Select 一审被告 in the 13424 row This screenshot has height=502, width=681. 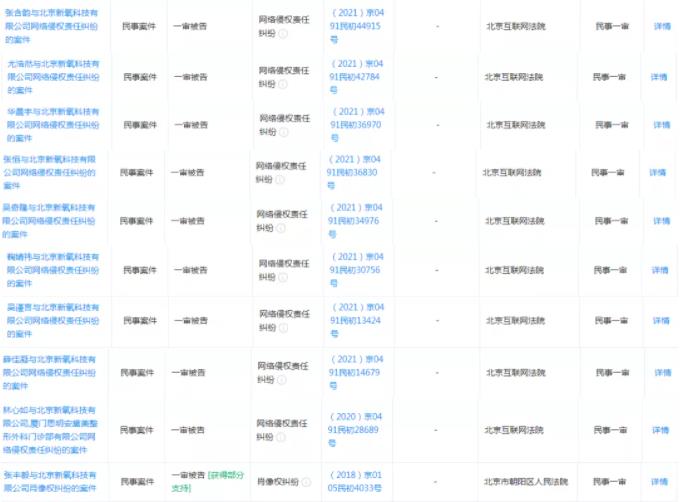pos(191,320)
